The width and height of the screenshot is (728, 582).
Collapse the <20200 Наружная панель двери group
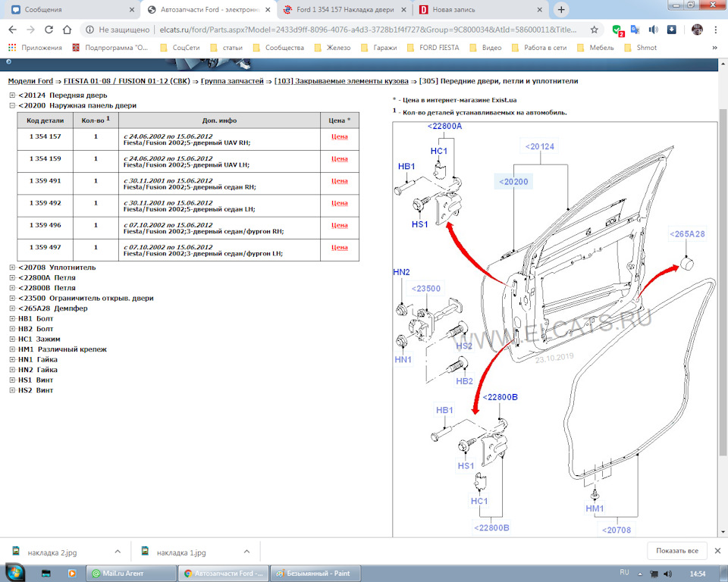[12, 105]
